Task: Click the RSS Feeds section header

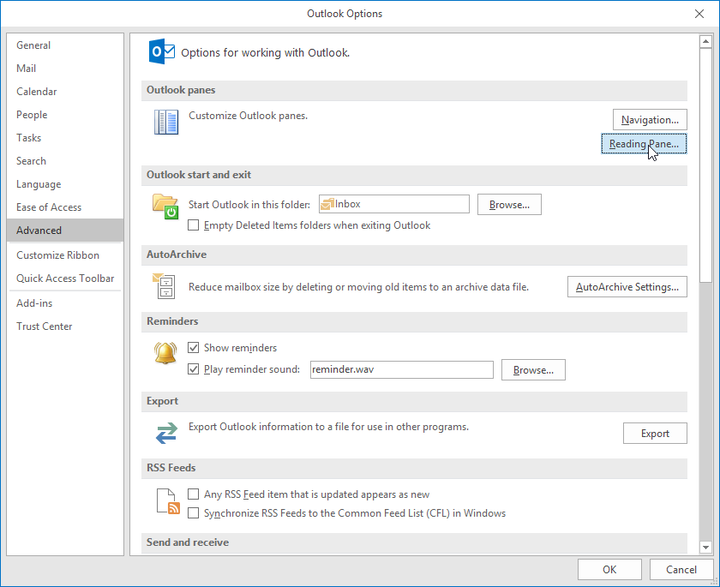Action: click(414, 468)
